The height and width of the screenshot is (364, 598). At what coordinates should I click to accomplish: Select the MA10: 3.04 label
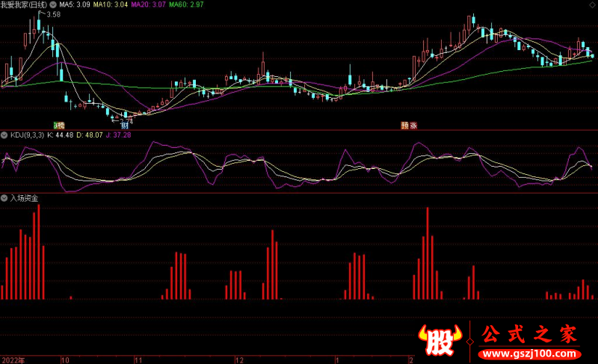point(110,5)
